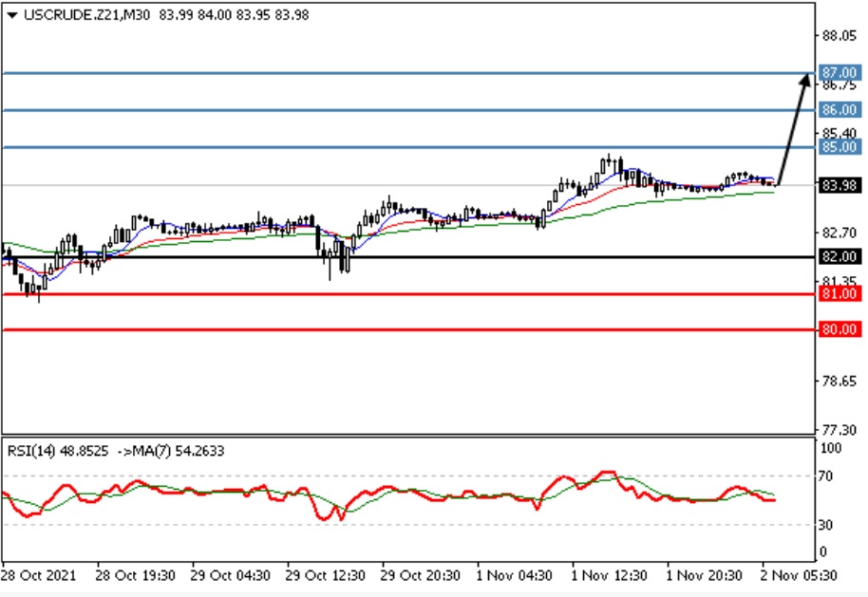
Task: Select the black 82.00 level price label
Action: tap(840, 256)
